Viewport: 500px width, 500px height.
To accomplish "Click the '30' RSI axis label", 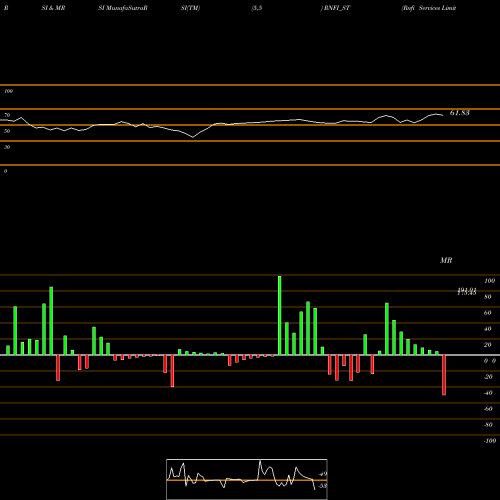I will tap(7, 147).
